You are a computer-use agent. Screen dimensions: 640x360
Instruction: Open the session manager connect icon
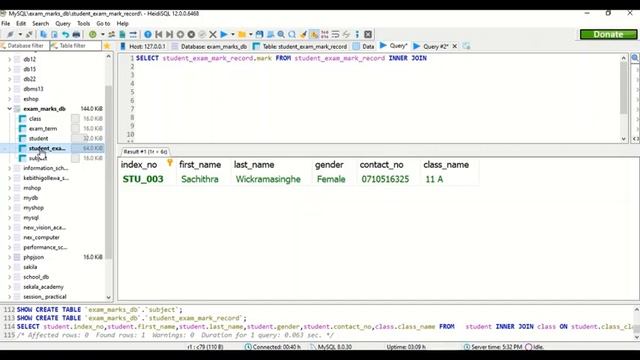click(x=11, y=34)
